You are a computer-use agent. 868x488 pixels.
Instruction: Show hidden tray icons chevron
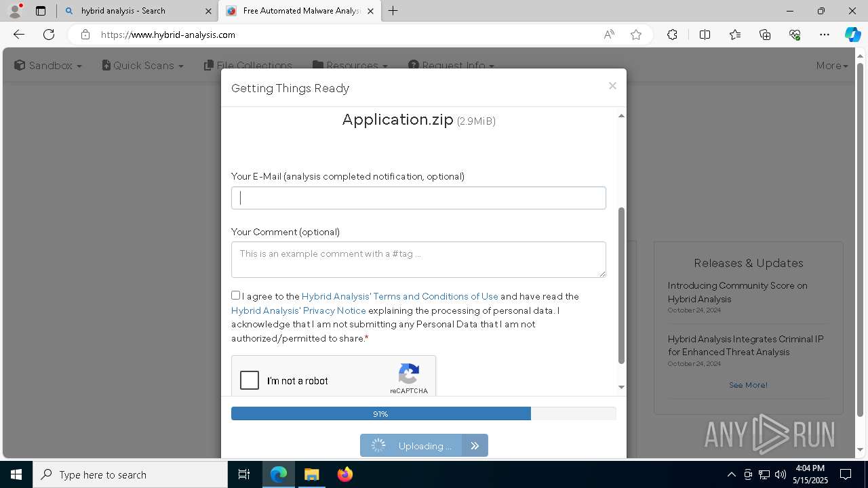coord(731,474)
